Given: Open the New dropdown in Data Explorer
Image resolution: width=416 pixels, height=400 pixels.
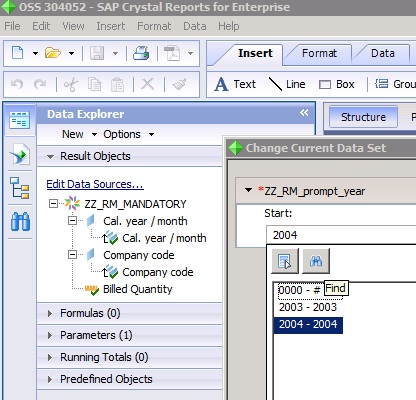Looking at the screenshot, I should point(79,134).
